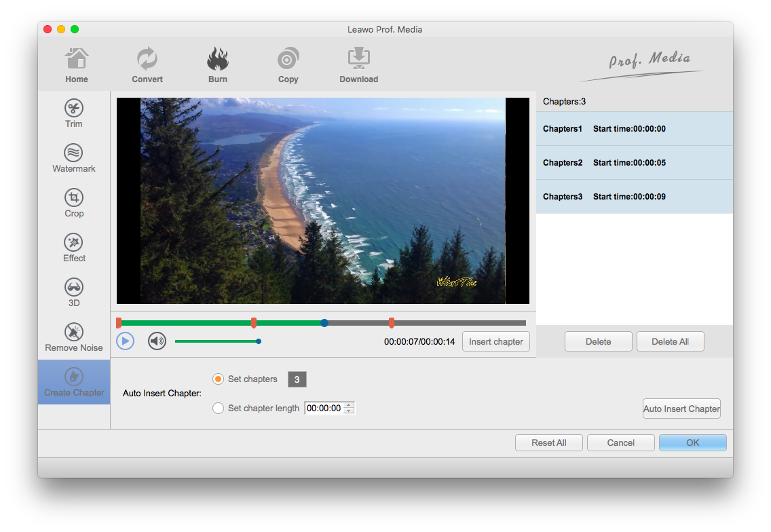The width and height of the screenshot is (771, 532).
Task: Select the Set chapters radio button
Action: click(x=219, y=379)
